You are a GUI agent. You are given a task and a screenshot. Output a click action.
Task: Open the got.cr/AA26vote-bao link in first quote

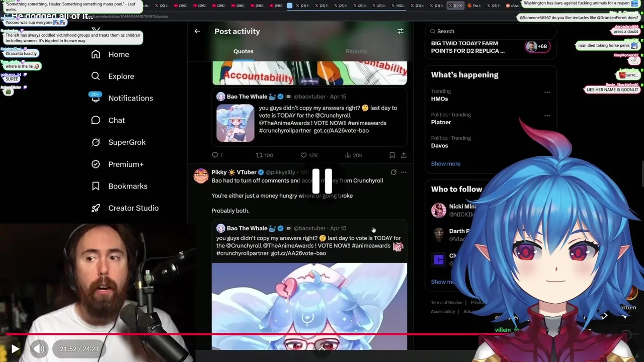tap(341, 130)
